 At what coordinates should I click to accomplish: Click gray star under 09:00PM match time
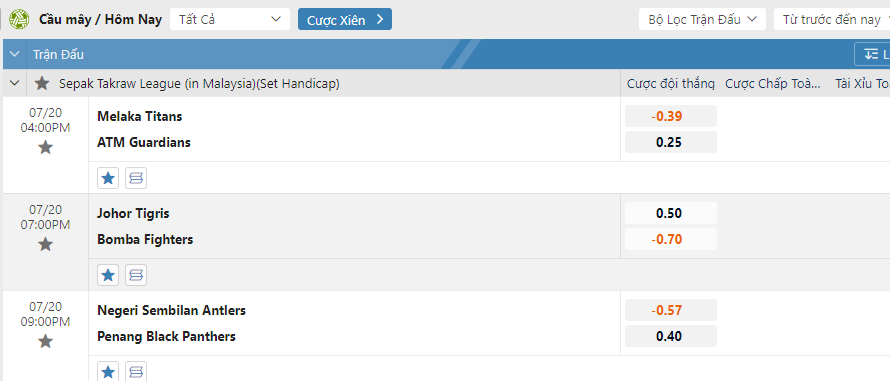point(45,342)
